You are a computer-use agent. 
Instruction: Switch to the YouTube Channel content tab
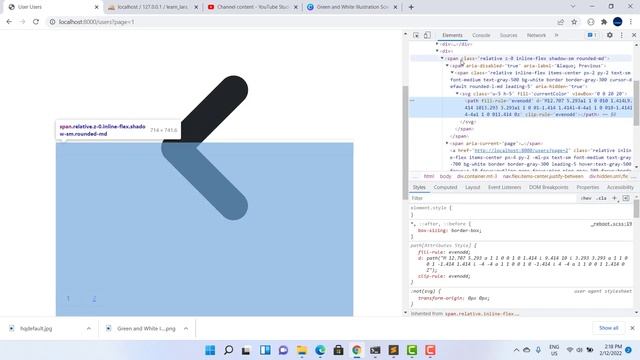click(x=253, y=7)
